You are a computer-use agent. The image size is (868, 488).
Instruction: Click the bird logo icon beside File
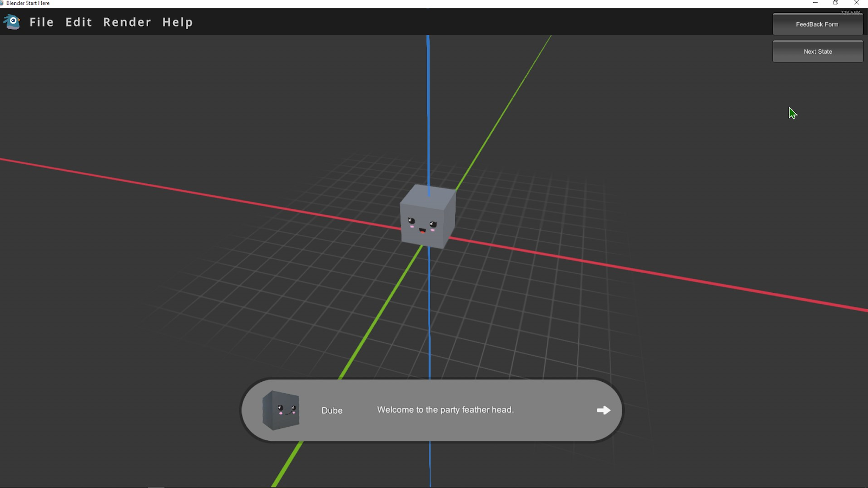(x=12, y=22)
